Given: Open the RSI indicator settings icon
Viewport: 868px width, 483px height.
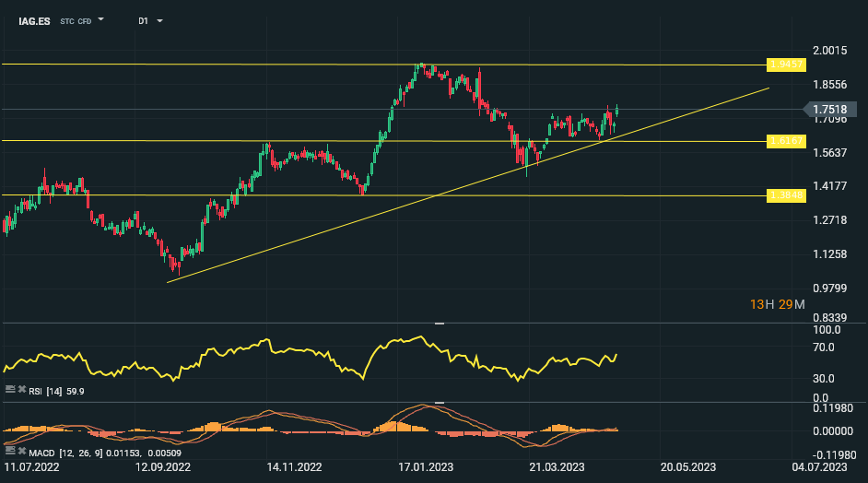Looking at the screenshot, I should click(x=10, y=389).
